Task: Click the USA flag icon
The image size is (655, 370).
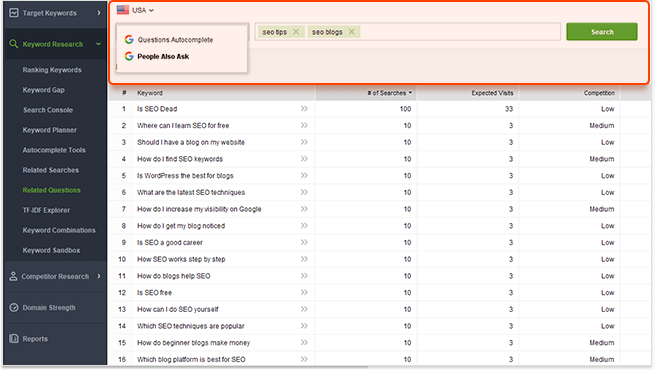Action: point(123,10)
